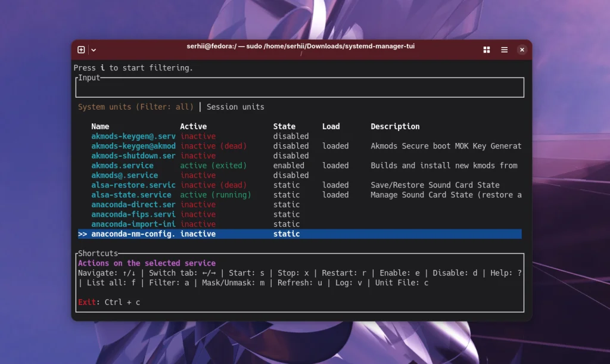
Task: Click the Name column header
Action: (100, 126)
